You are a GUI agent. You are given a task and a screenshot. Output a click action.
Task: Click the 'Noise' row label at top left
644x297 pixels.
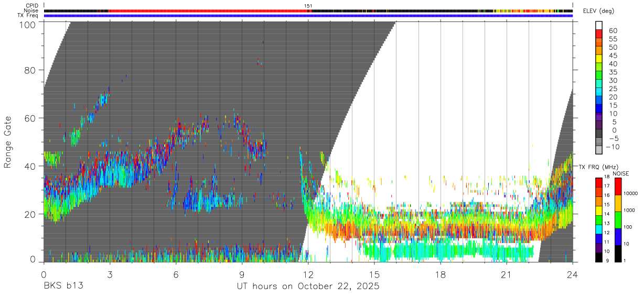[x=31, y=10]
